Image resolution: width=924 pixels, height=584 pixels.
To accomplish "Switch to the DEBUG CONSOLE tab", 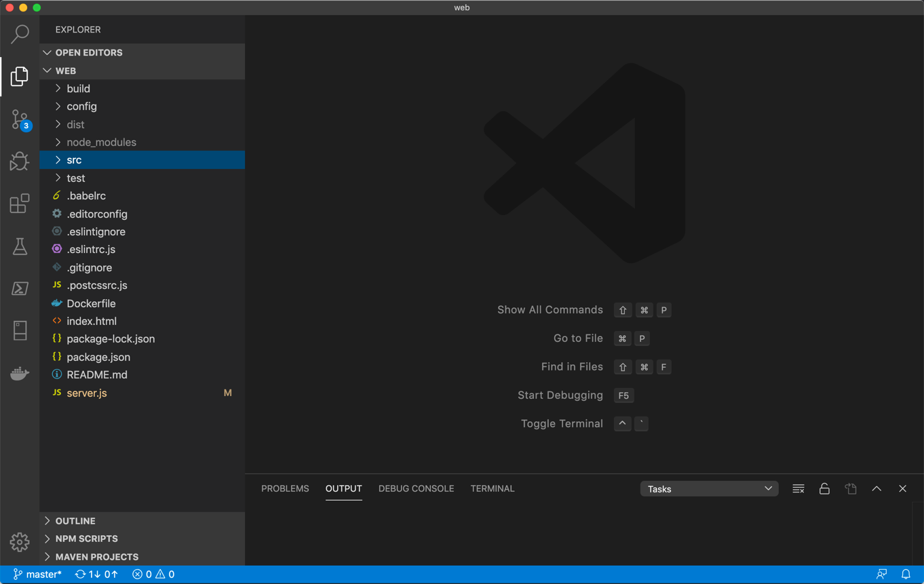I will (416, 488).
